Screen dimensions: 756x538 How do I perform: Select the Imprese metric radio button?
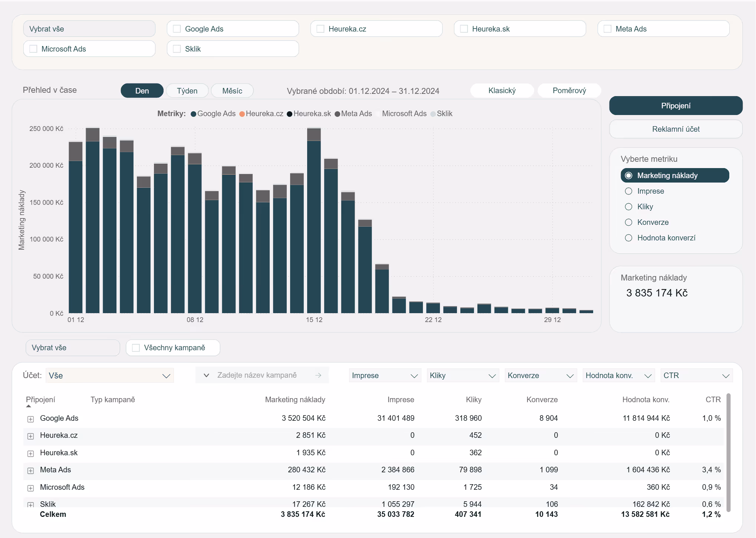[x=628, y=191]
